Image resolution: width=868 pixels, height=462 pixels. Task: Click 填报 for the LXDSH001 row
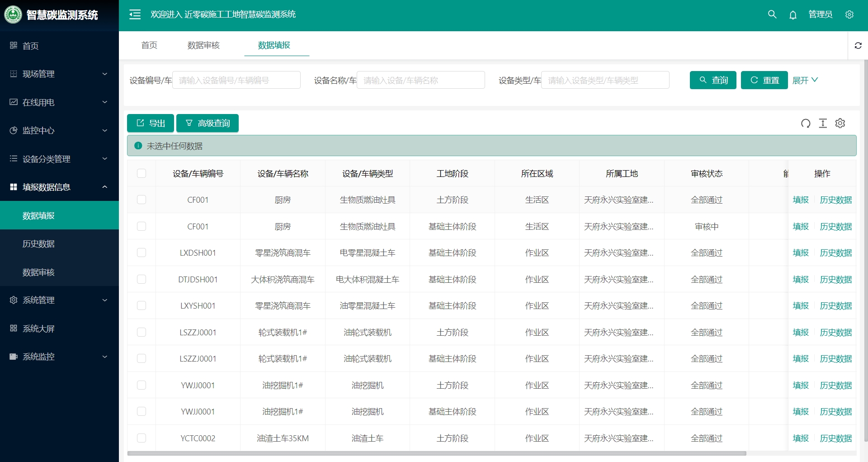[x=801, y=252]
